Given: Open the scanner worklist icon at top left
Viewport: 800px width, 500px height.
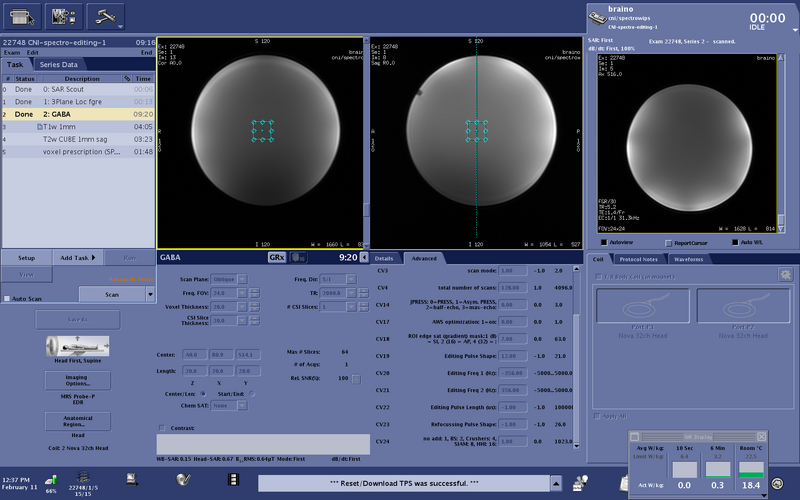Looking at the screenshot, I should pyautogui.click(x=22, y=16).
